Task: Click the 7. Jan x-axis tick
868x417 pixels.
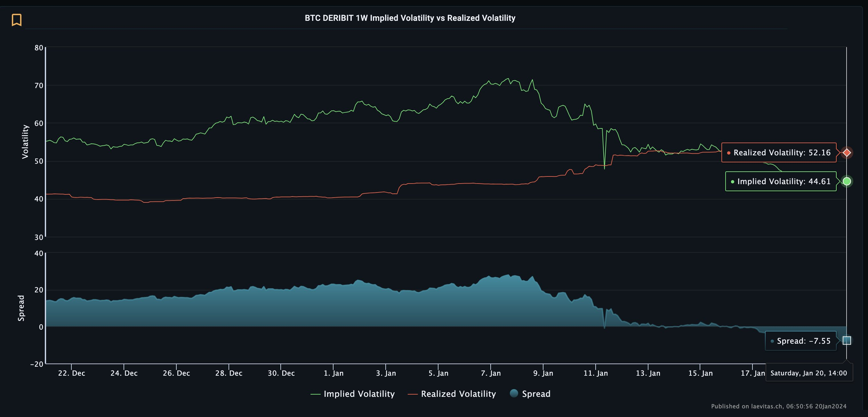Action: pyautogui.click(x=491, y=373)
